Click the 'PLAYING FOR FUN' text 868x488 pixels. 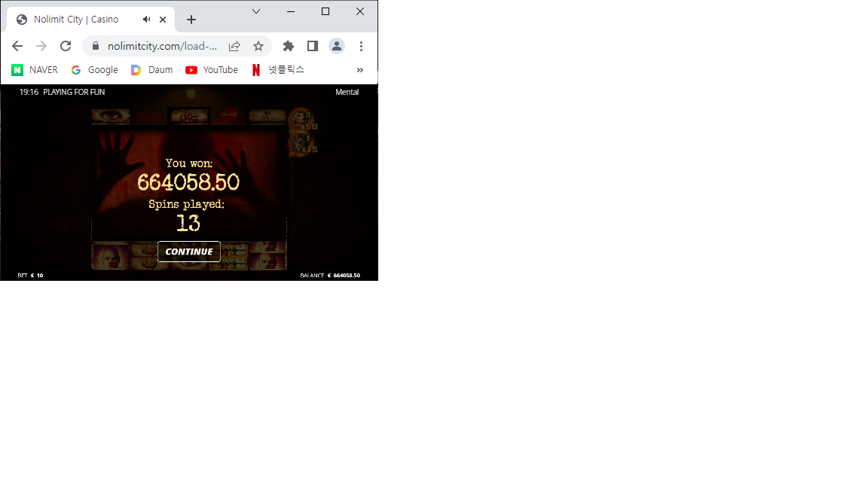(74, 92)
